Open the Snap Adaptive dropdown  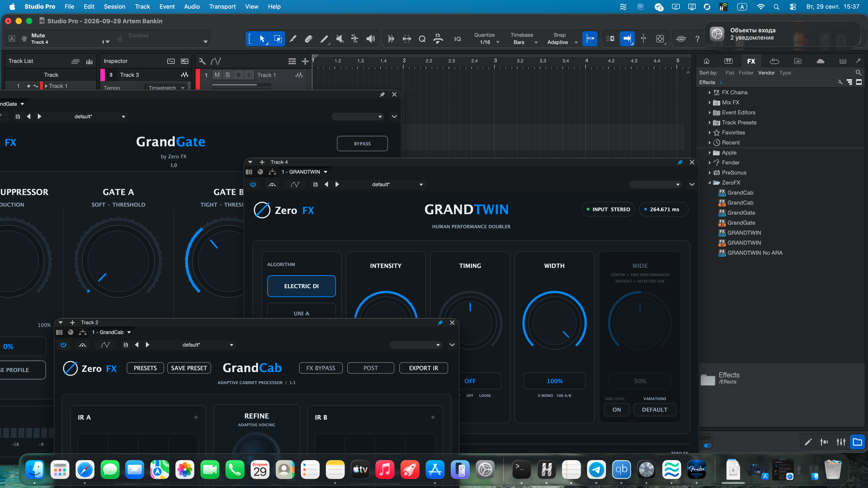(x=562, y=42)
